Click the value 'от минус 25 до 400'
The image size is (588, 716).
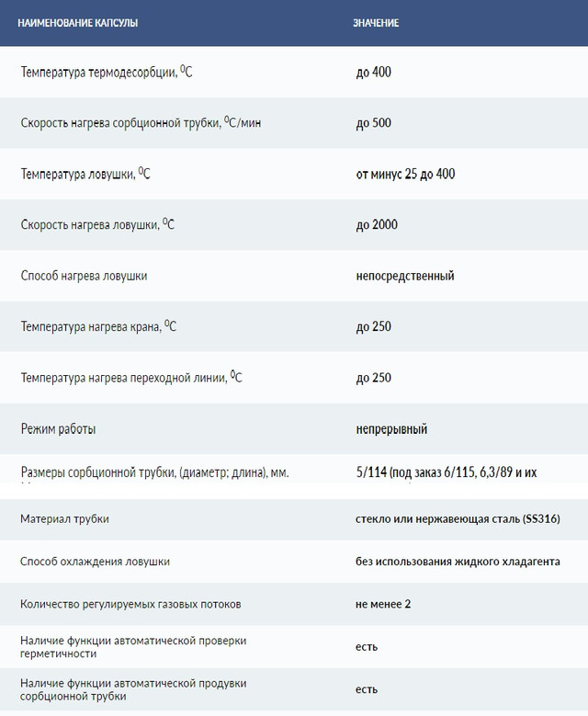point(405,174)
